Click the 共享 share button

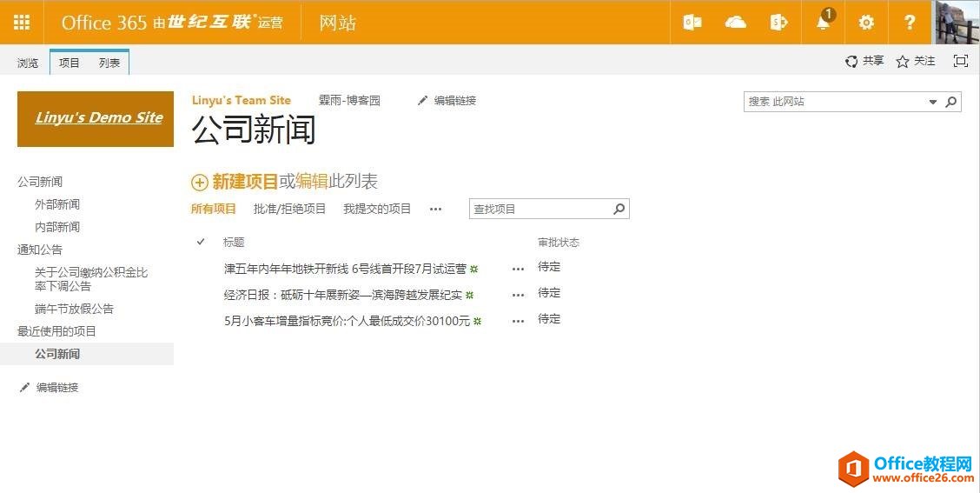click(864, 61)
